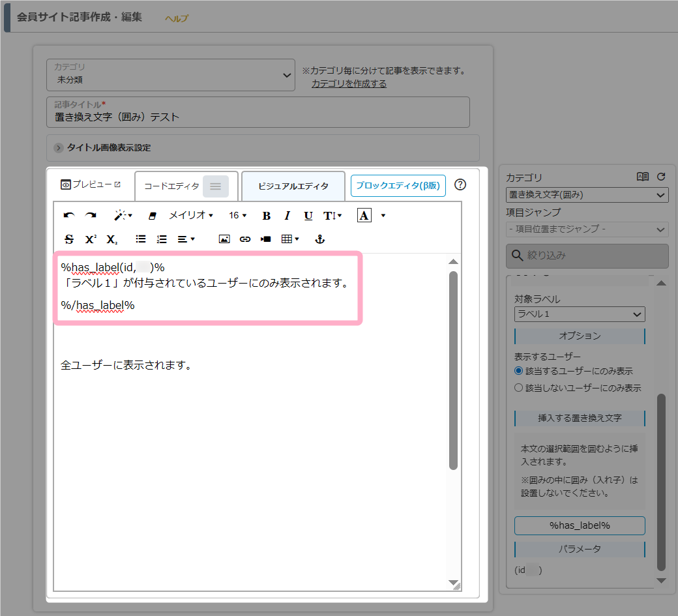
Task: Insert an image with picture icon
Action: pos(224,239)
